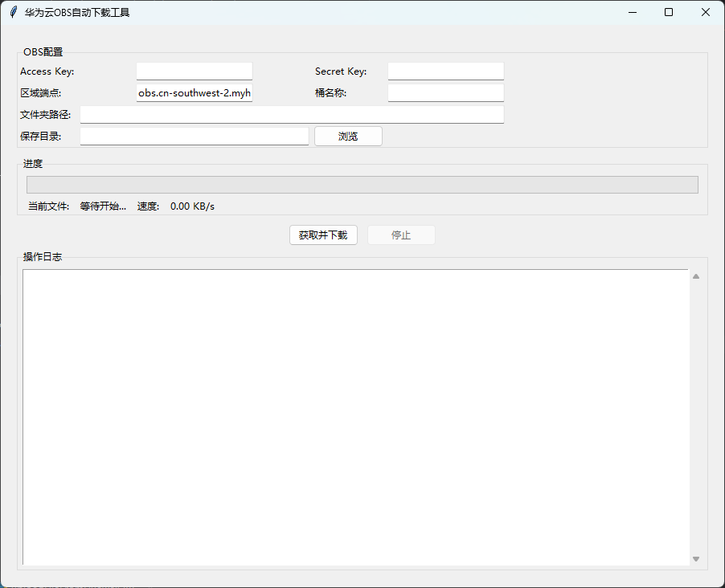This screenshot has width=725, height=588.
Task: Click the 区域端点: label
Action: [41, 93]
